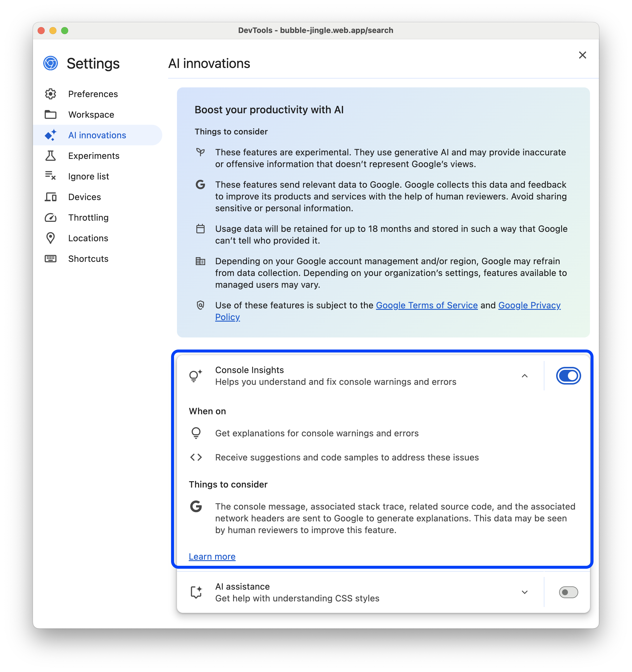Select AI innovations from sidebar menu

coord(97,135)
